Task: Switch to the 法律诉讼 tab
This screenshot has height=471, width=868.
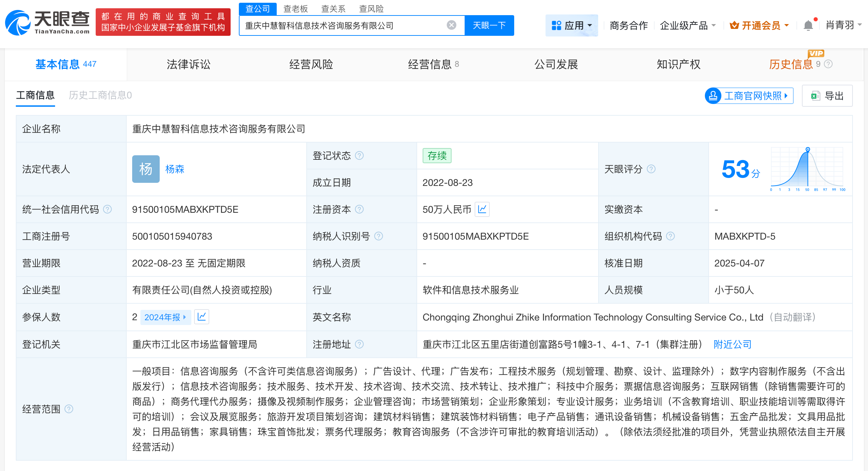Action: tap(188, 64)
